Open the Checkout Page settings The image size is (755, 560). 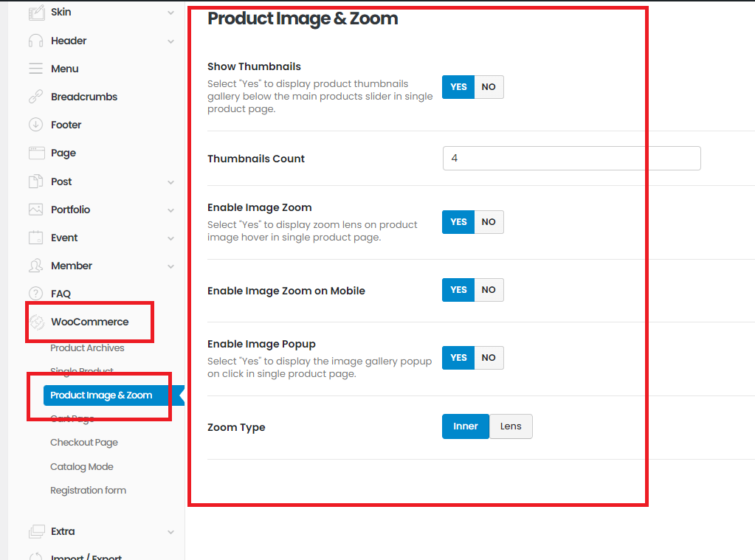(x=84, y=443)
